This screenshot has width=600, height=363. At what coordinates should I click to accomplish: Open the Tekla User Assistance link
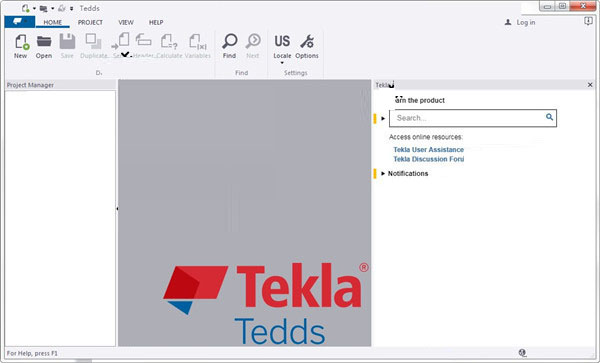coord(429,150)
